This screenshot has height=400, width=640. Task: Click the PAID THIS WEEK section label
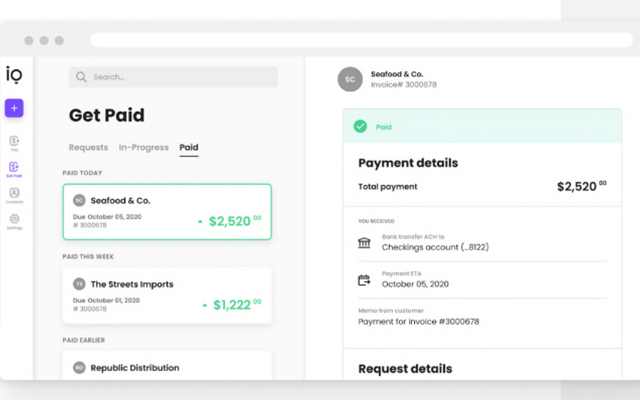88,257
